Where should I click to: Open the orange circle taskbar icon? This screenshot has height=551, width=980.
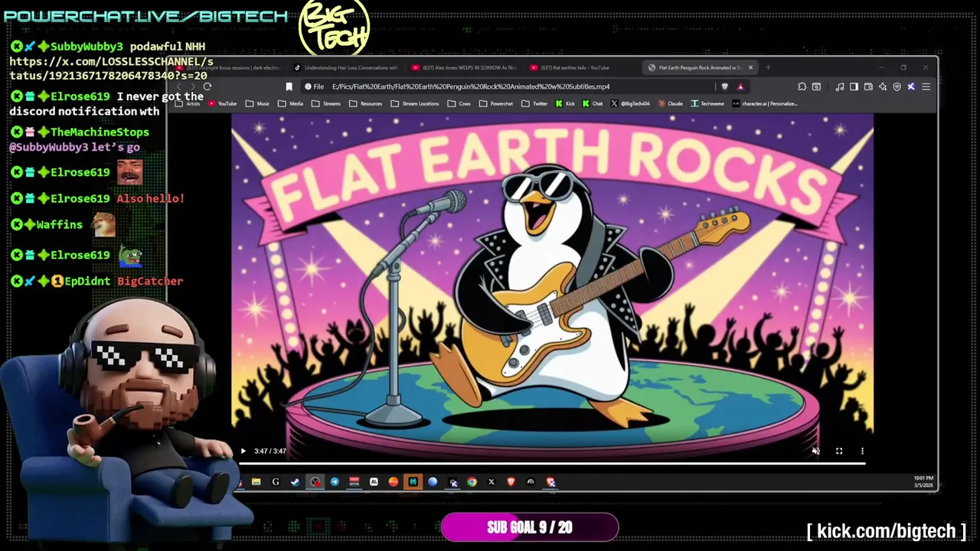[394, 482]
